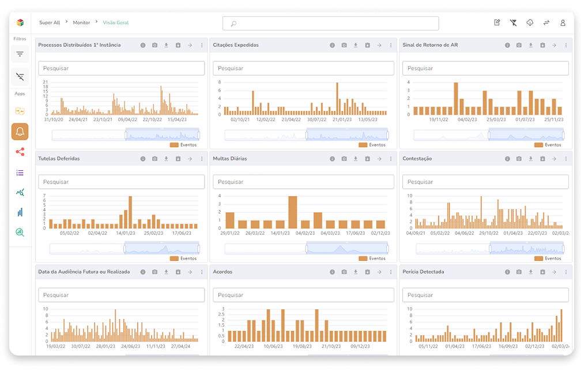Show info for Processos Distribuídos 1ª Instância
This screenshot has height=374, width=588.
pyautogui.click(x=143, y=45)
